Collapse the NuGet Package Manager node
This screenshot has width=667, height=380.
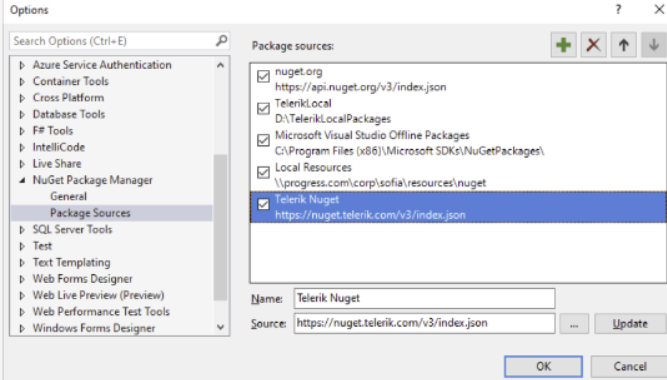(x=22, y=180)
